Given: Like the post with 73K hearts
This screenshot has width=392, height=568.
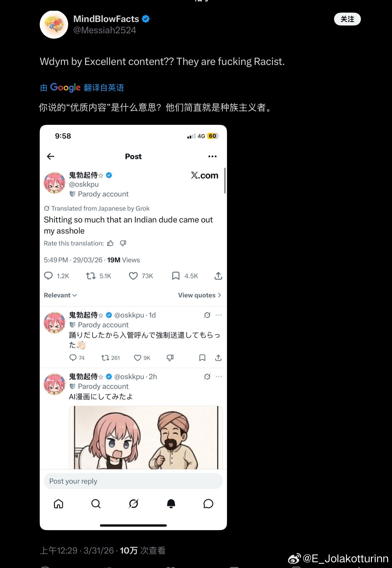Looking at the screenshot, I should (133, 276).
